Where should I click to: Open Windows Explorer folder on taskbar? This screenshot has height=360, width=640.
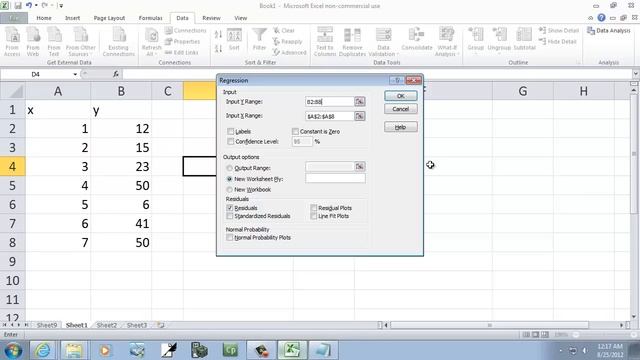click(x=74, y=350)
